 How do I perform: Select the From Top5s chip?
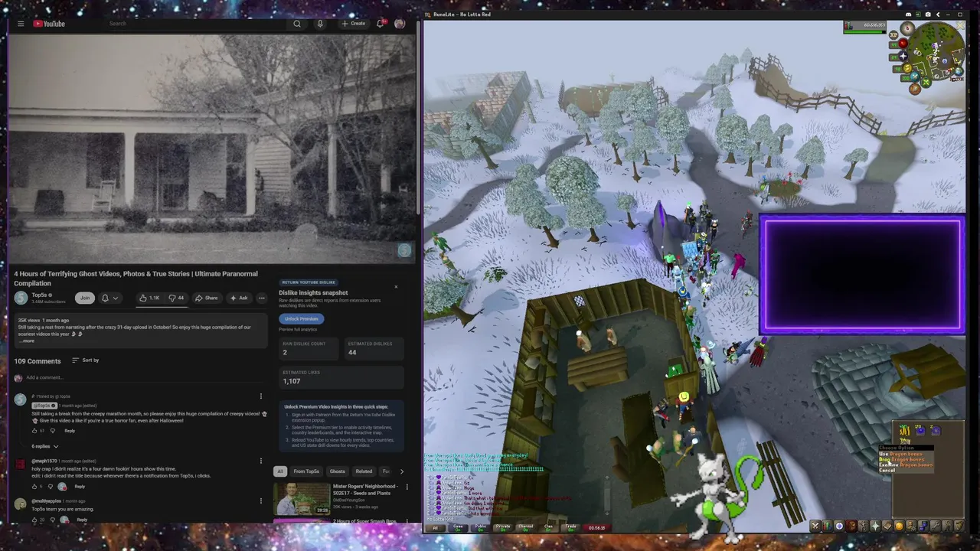click(x=306, y=471)
